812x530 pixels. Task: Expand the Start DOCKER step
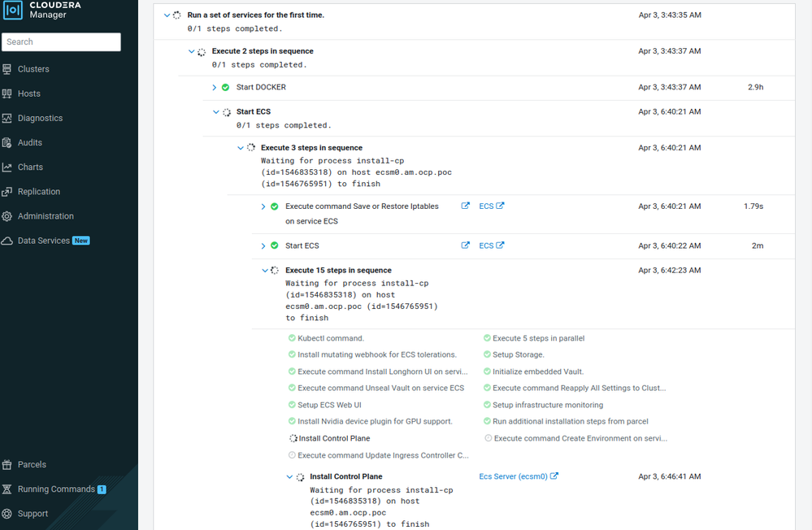coord(214,88)
